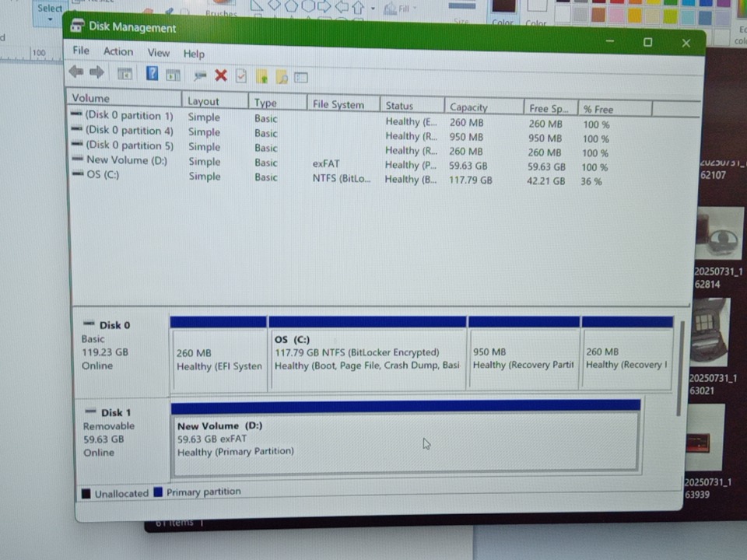
Task: Minimize the Disk Management window
Action: (x=610, y=41)
